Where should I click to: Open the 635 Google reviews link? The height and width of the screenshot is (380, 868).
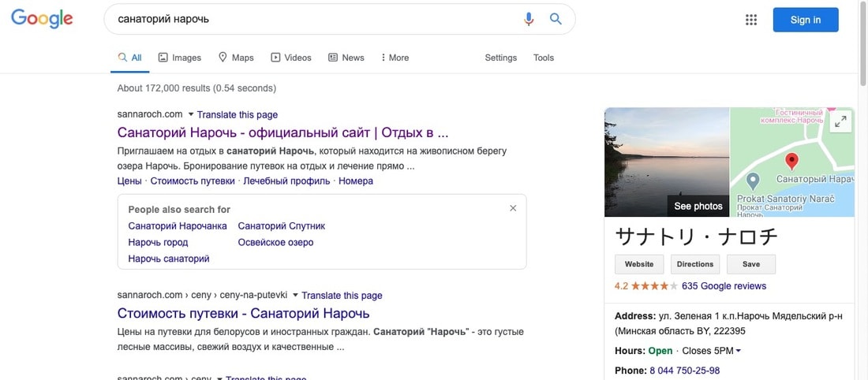724,286
